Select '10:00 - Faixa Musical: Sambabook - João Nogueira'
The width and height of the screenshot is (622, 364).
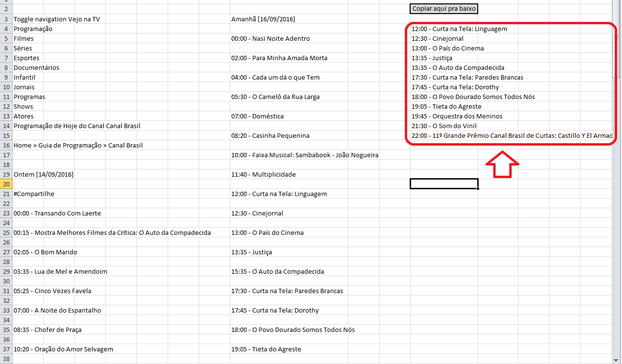tap(305, 155)
